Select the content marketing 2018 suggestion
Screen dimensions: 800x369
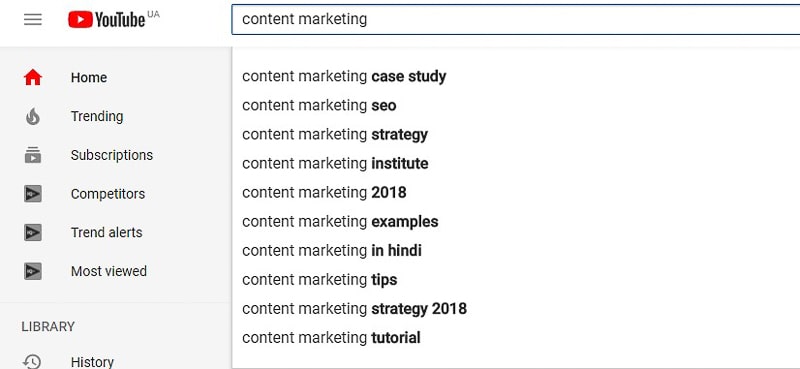coord(516,193)
